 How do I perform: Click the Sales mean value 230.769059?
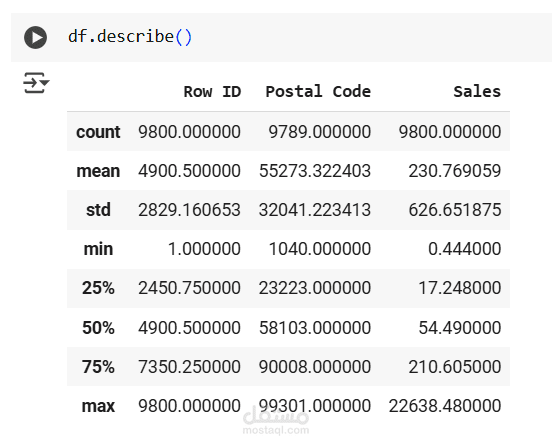455,171
